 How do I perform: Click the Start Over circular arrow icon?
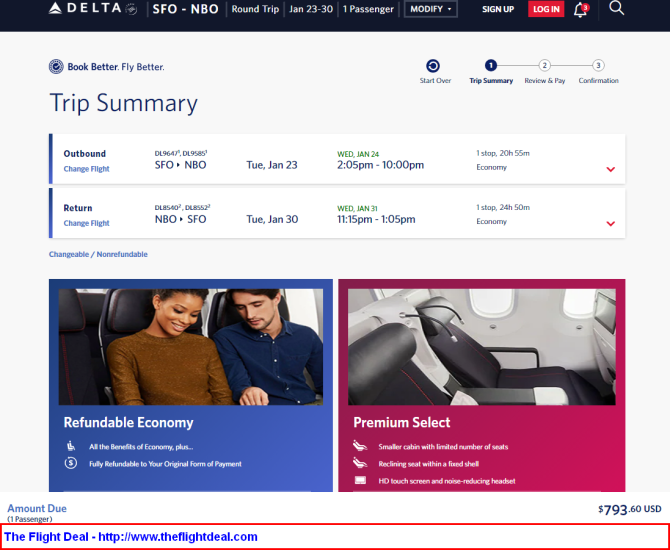[433, 66]
